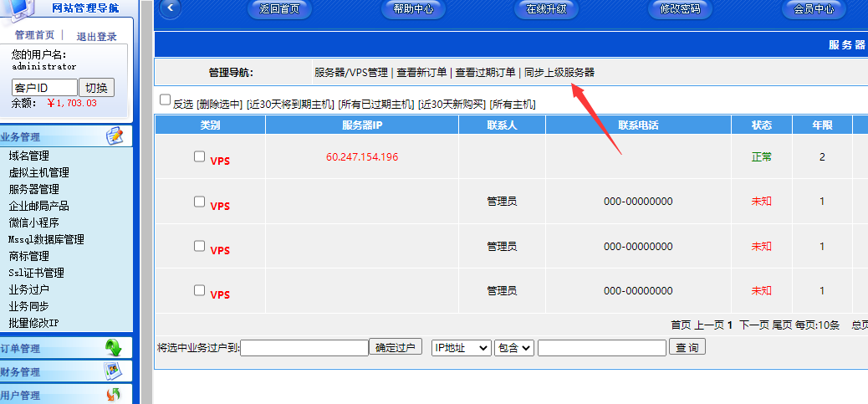This screenshot has height=404, width=868.
Task: Toggle the 反选 checkbox
Action: click(x=166, y=100)
